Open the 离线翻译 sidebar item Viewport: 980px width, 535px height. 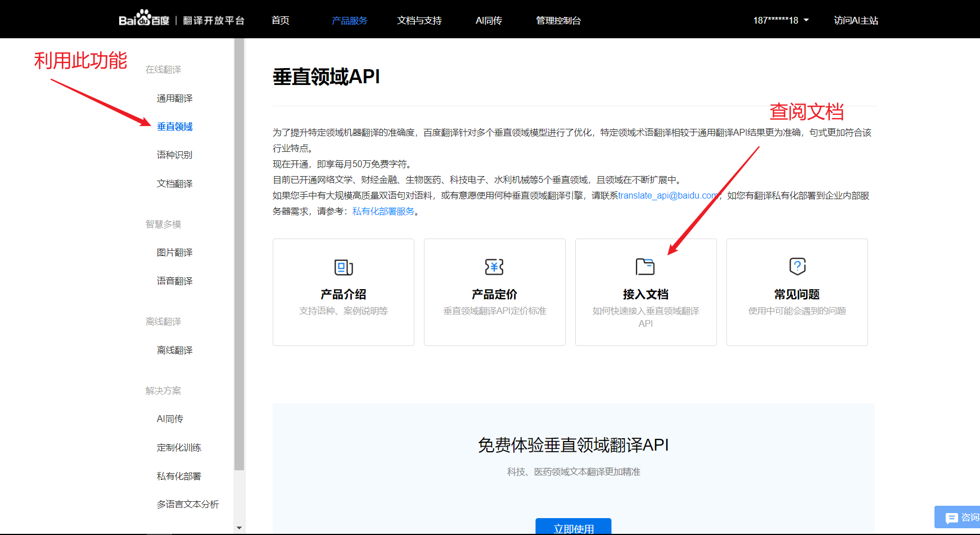pos(174,350)
